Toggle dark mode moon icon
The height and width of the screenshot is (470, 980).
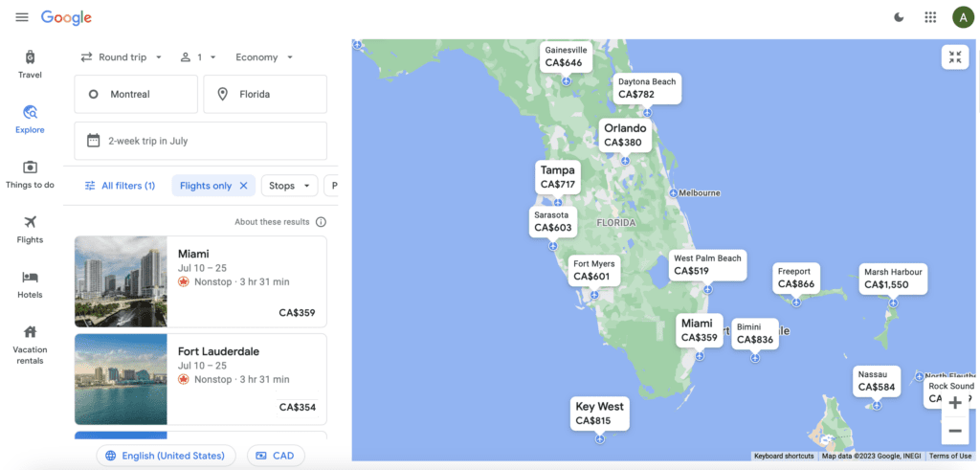click(898, 17)
